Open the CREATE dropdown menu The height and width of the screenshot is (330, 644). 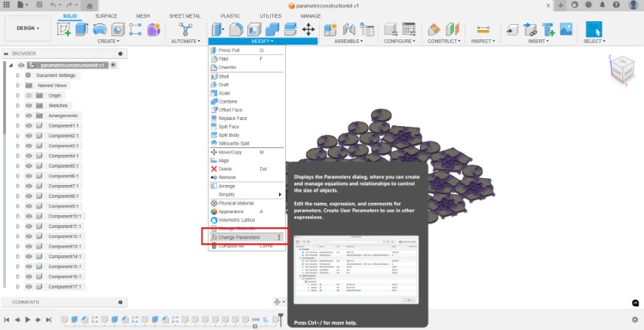109,41
